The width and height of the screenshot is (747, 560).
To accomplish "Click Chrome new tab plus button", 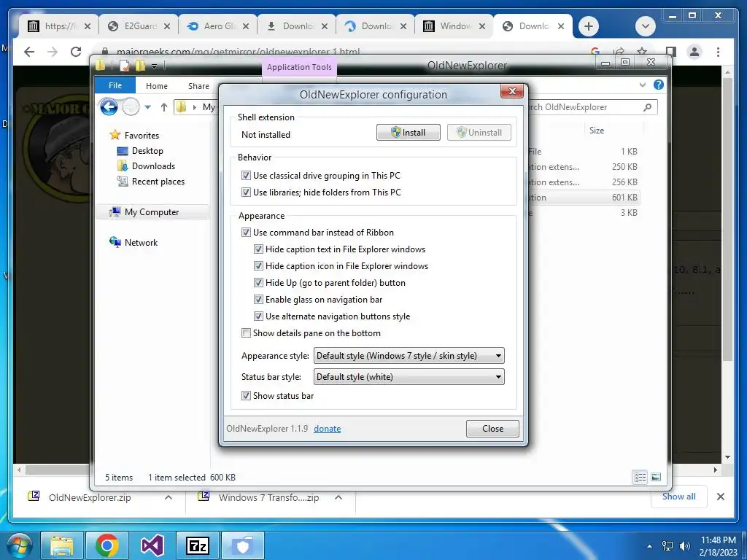I will point(589,26).
